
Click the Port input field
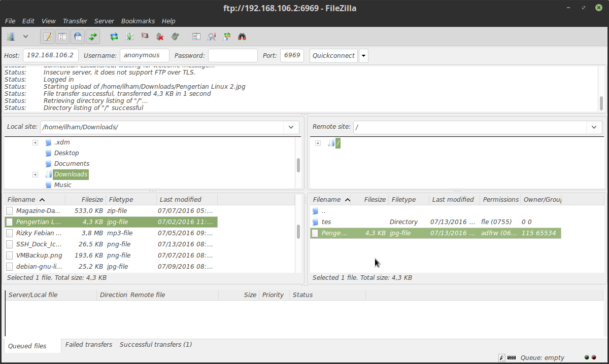292,55
